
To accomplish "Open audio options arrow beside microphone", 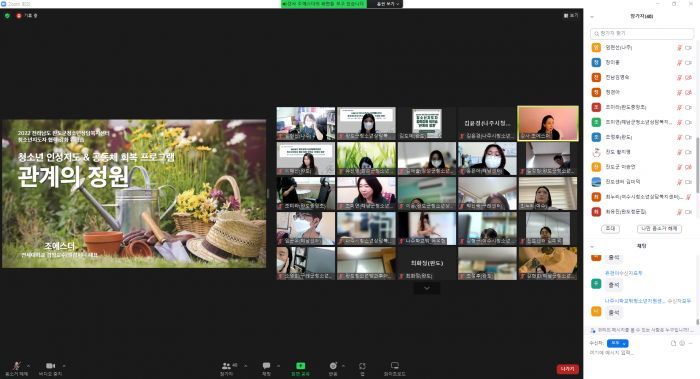I will tap(29, 366).
